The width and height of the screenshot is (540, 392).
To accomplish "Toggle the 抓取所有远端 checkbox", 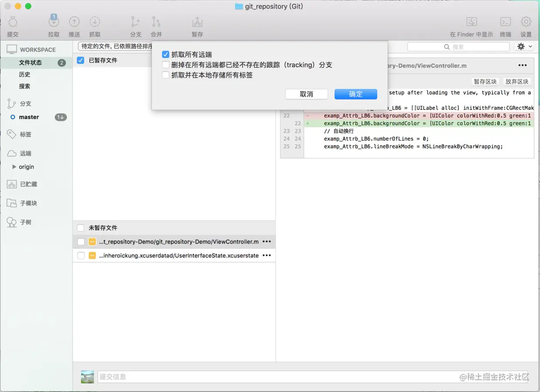I will coord(165,54).
